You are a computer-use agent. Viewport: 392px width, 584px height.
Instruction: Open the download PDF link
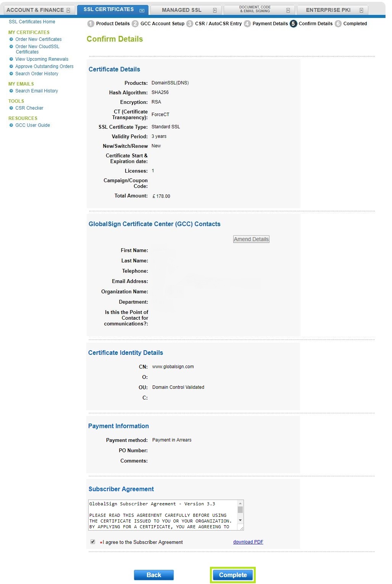248,542
